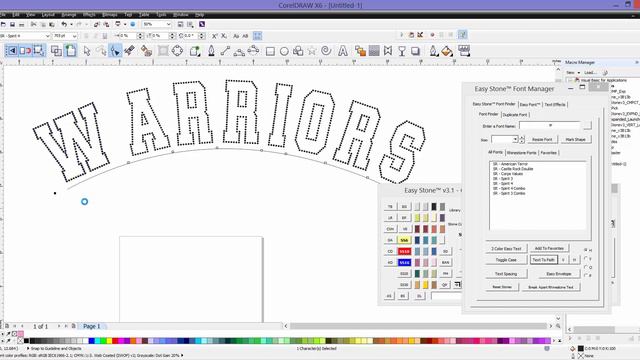Screen dimensions: 640x360
Task: Switch to the Text Effects tab
Action: click(x=555, y=104)
